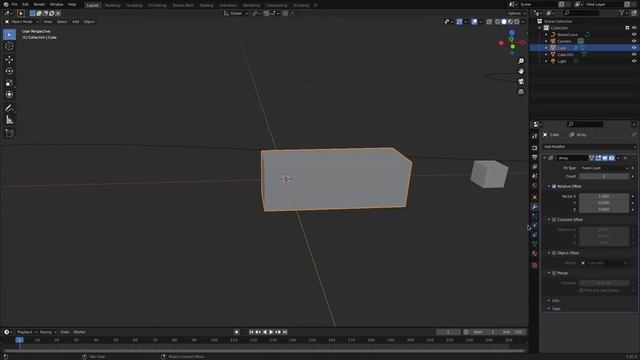
Task: Open the Global transform orientation dropdown
Action: click(236, 13)
